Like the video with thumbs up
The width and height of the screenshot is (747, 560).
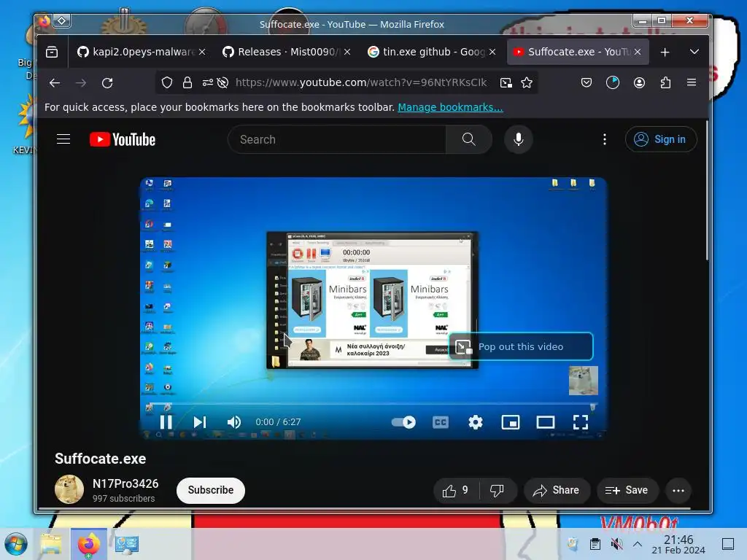click(x=455, y=491)
